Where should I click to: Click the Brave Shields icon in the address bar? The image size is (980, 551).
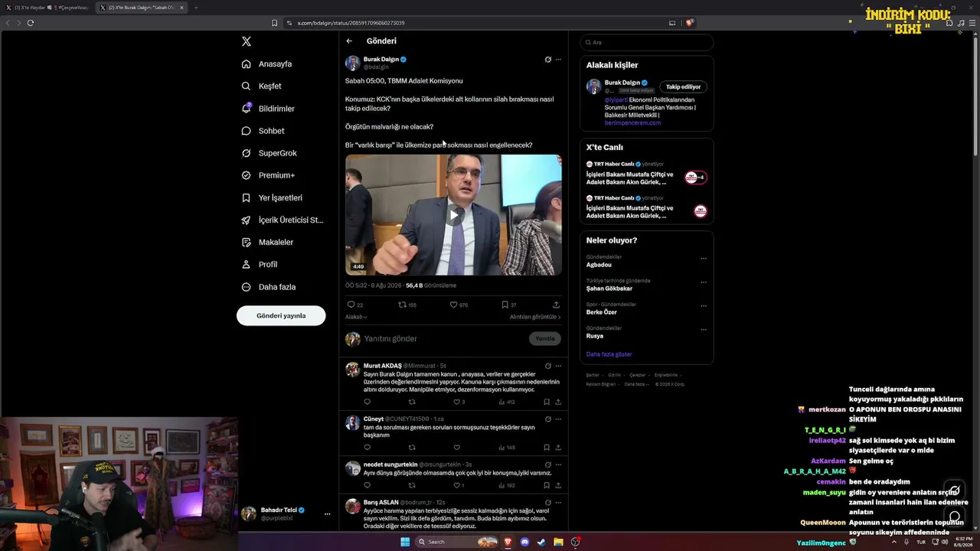(x=690, y=23)
